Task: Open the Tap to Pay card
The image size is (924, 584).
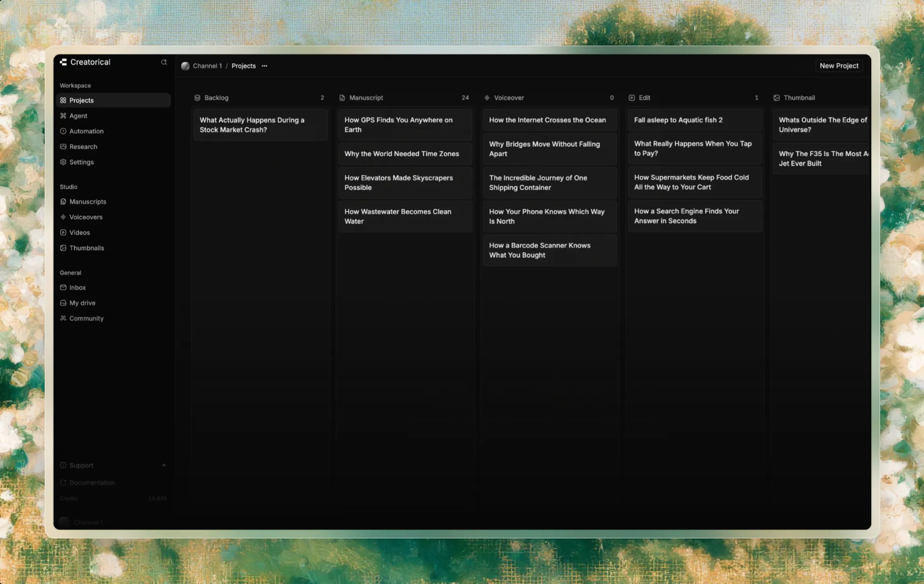Action: (x=695, y=149)
